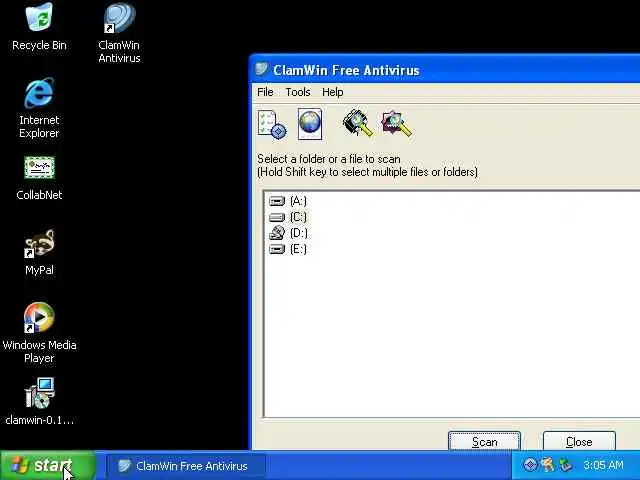This screenshot has height=480, width=640.
Task: Open the Help menu
Action: click(333, 92)
